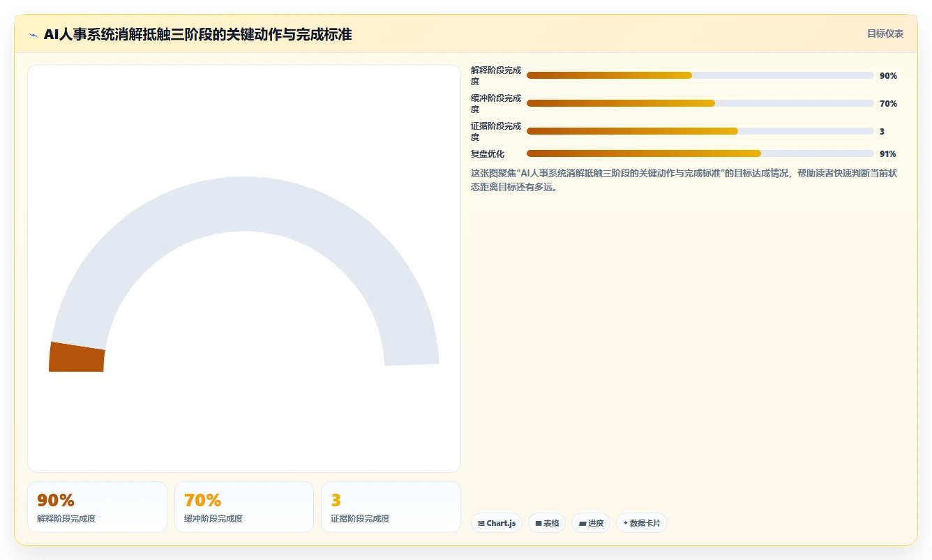Screen dimensions: 932x560
Task: Click the 复盘优化 row label
Action: coord(488,154)
